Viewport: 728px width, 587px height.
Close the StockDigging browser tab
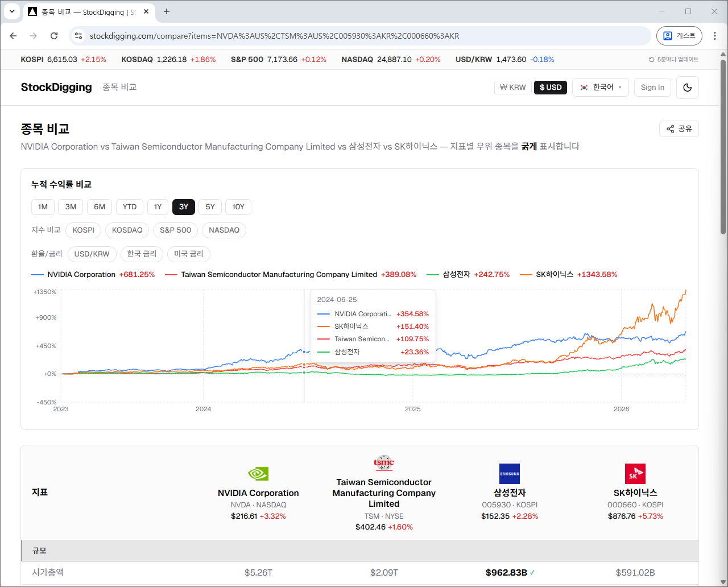(146, 11)
